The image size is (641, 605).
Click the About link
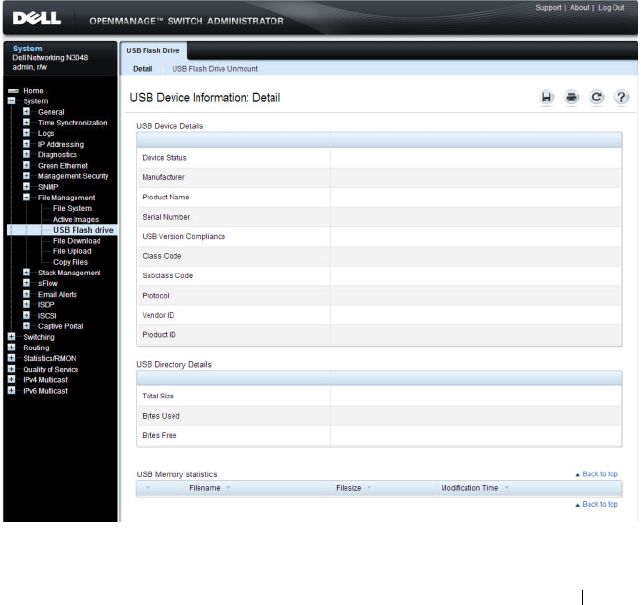tap(580, 8)
